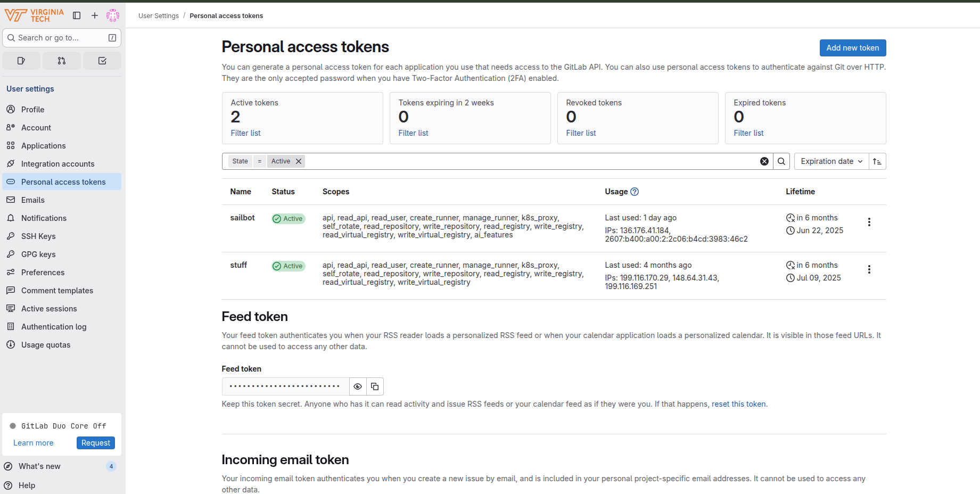This screenshot has height=494, width=980.
Task: Remove the Active state filter chip
Action: coord(299,161)
